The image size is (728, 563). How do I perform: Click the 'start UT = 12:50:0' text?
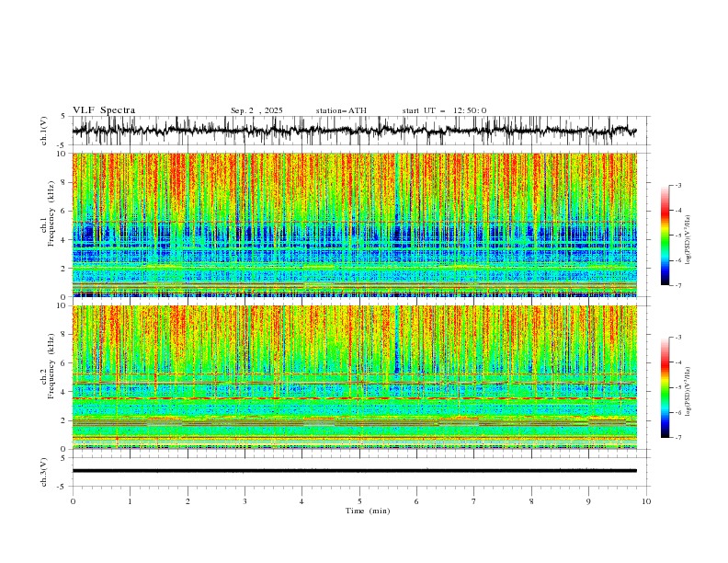[x=444, y=110]
